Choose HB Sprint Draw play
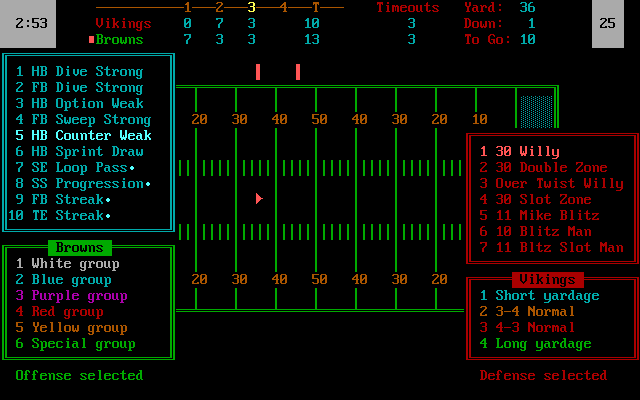Screen dimensions: 640x400 (80, 151)
